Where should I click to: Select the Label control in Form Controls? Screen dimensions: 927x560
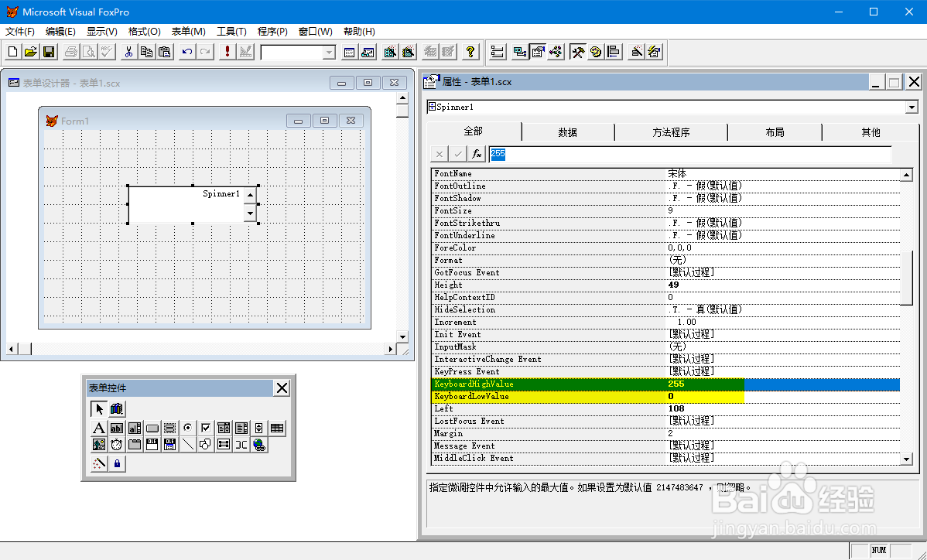[x=99, y=429]
